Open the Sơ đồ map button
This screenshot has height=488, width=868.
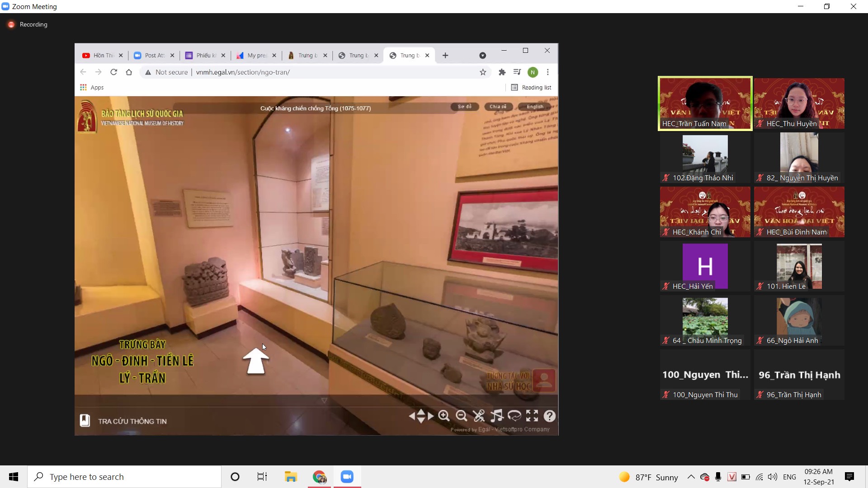click(464, 107)
